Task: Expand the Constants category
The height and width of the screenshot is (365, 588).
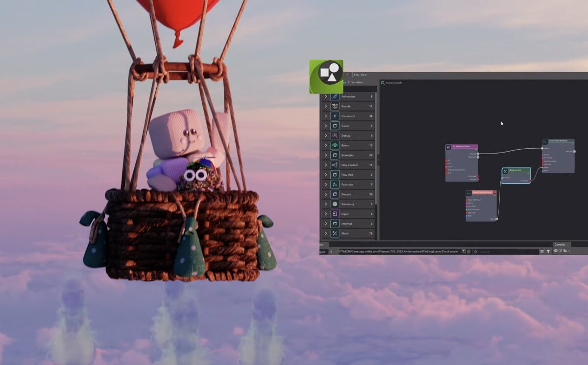Action: 326,116
